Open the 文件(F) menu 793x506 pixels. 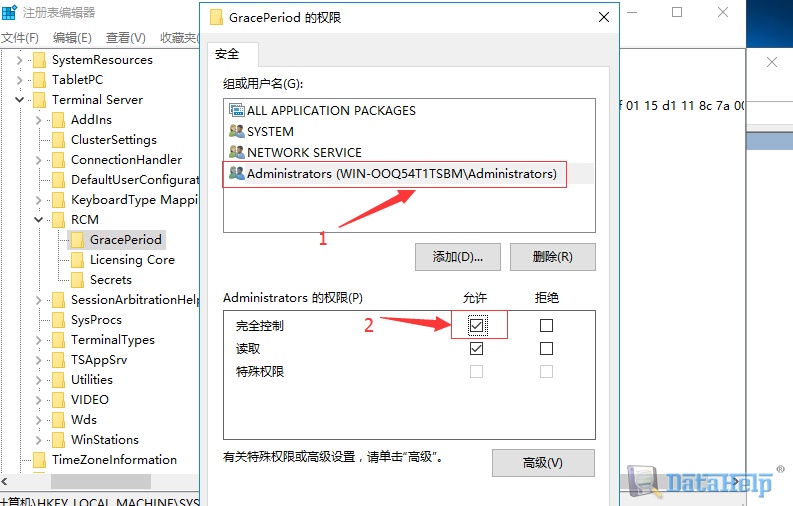[x=20, y=38]
